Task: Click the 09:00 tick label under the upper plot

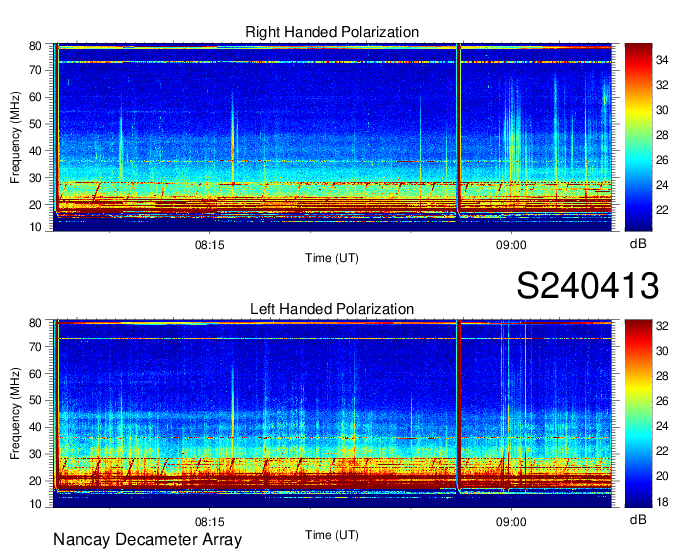Action: pyautogui.click(x=511, y=245)
